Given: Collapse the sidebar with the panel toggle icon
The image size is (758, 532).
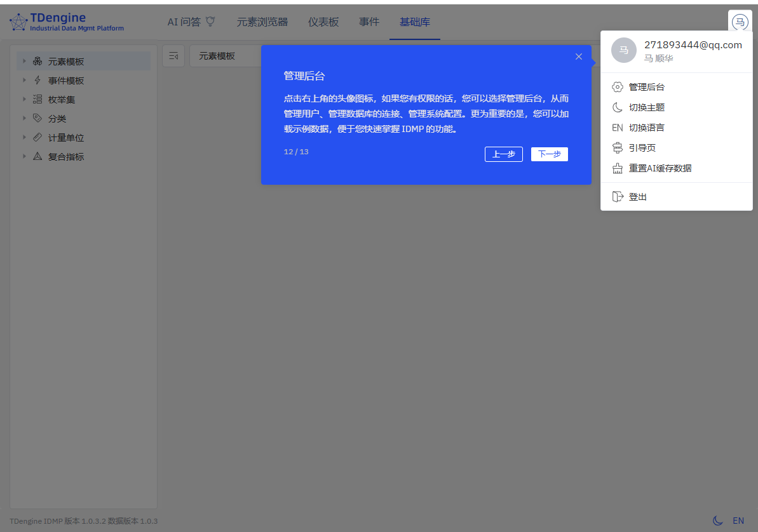Looking at the screenshot, I should (173, 56).
